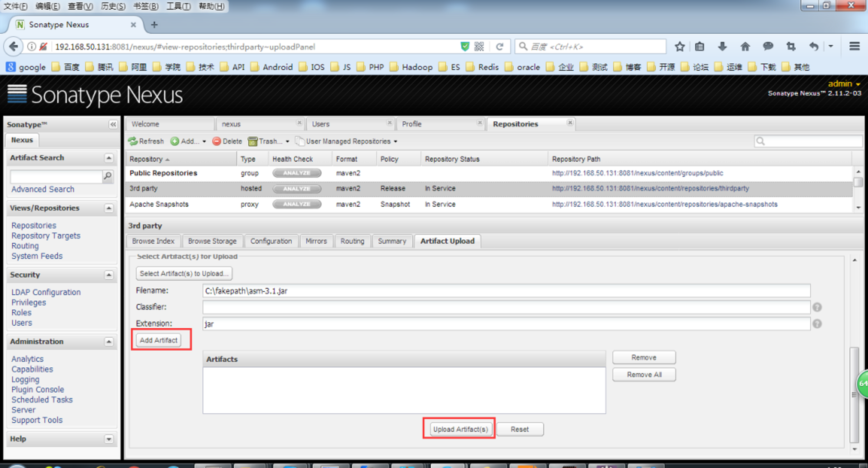Sort by Repository column header
This screenshot has height=468, width=868.
click(x=181, y=159)
